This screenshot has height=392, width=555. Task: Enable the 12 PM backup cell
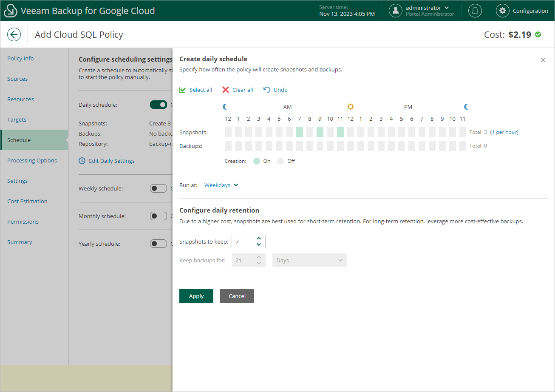point(351,146)
